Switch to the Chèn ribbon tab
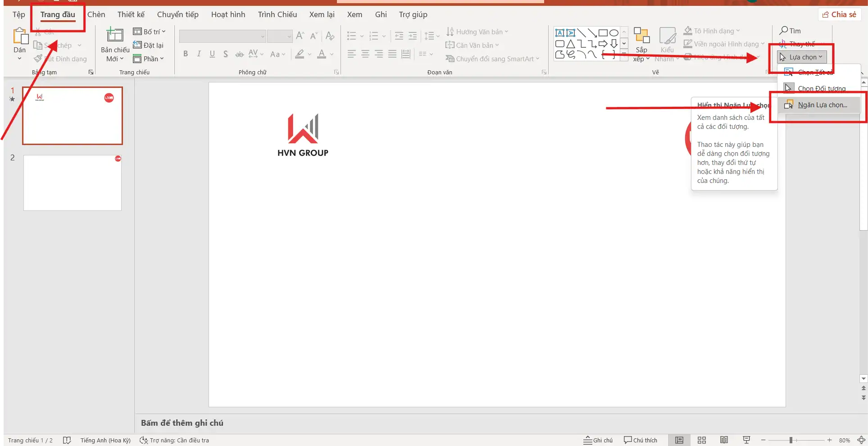Screen dimensions: 868x446 (96, 14)
